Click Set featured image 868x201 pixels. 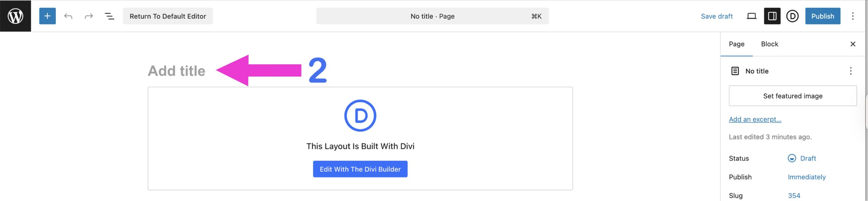(793, 96)
